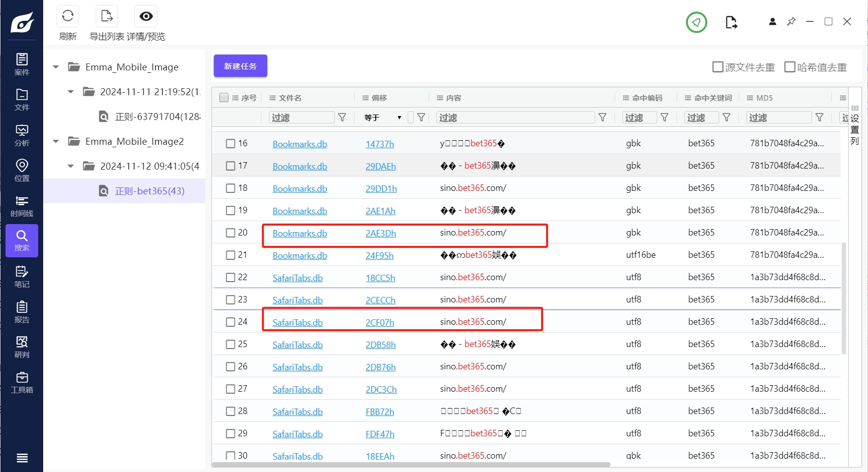Image resolution: width=868 pixels, height=472 pixels.
Task: Click the green circular send icon
Action: [696, 22]
